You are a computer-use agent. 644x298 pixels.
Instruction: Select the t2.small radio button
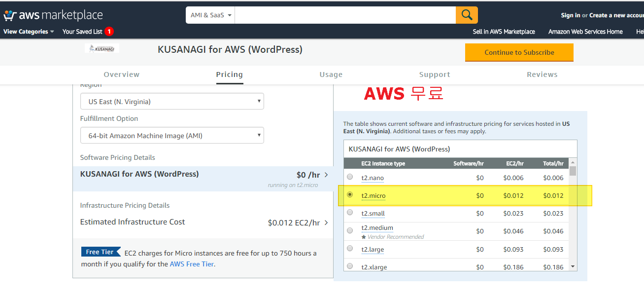350,212
